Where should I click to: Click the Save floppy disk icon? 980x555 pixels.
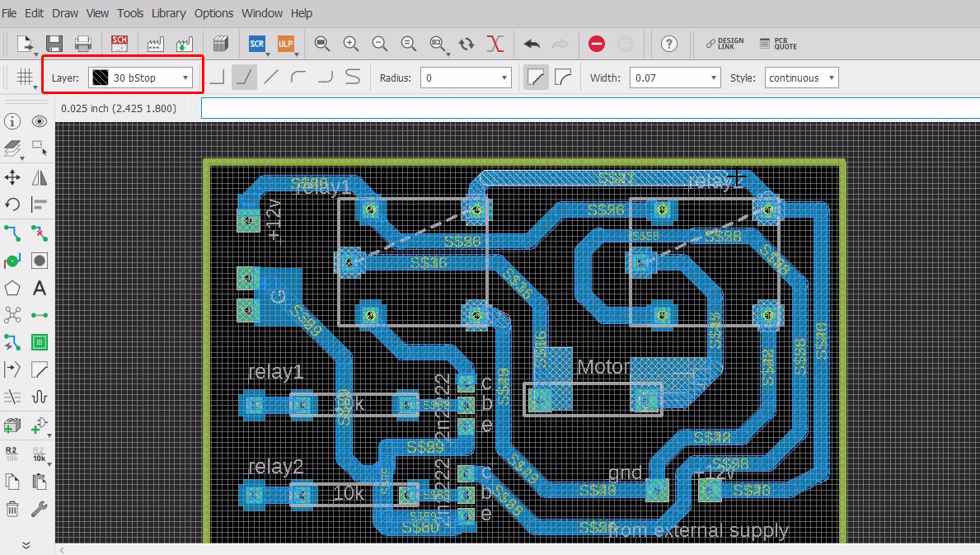tap(54, 44)
